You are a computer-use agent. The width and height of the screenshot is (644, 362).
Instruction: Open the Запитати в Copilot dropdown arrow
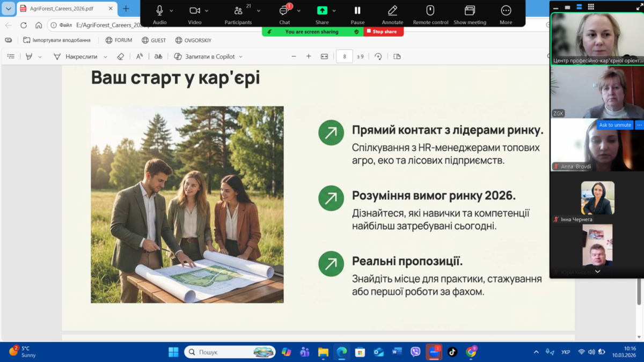coord(240,57)
